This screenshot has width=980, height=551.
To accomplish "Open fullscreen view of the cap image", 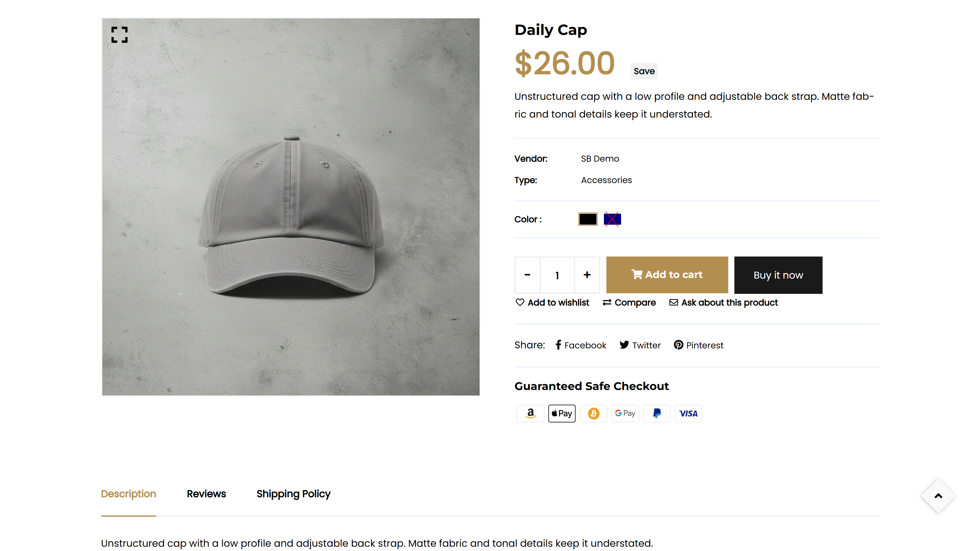I will [119, 35].
